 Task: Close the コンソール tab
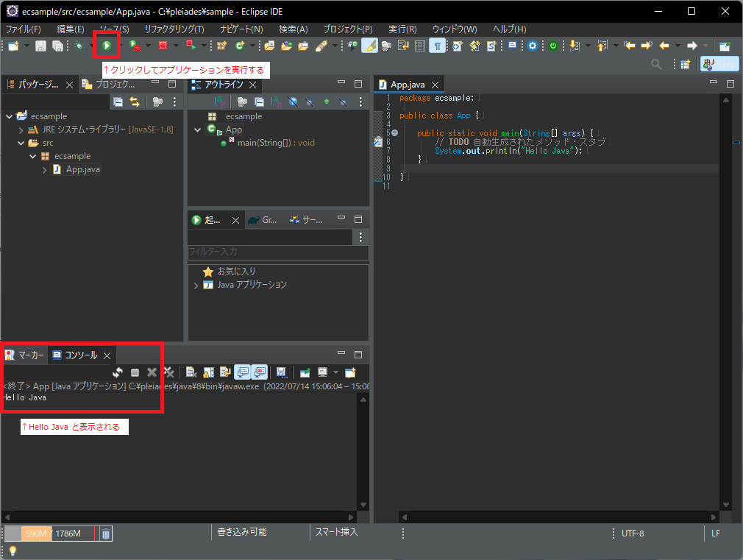pos(107,355)
